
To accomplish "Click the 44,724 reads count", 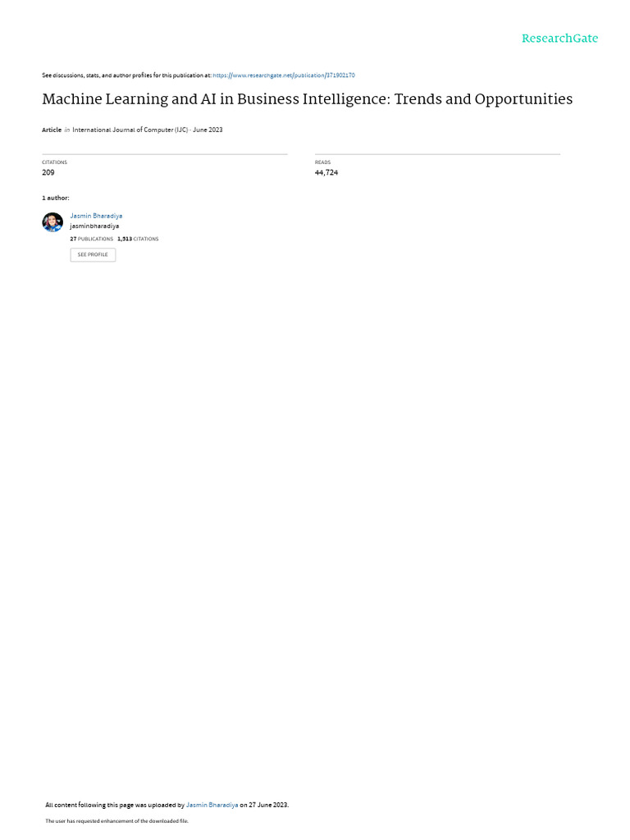I will [326, 172].
